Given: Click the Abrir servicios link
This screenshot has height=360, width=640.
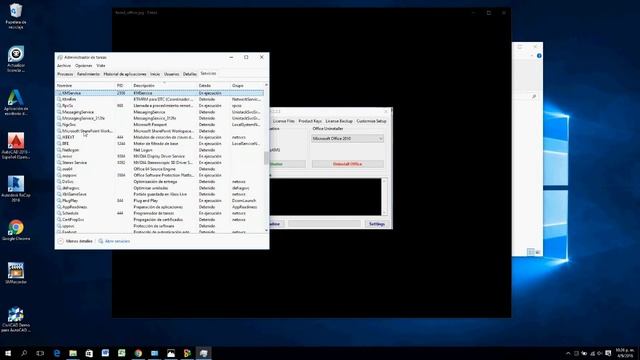Looking at the screenshot, I should click(x=114, y=241).
